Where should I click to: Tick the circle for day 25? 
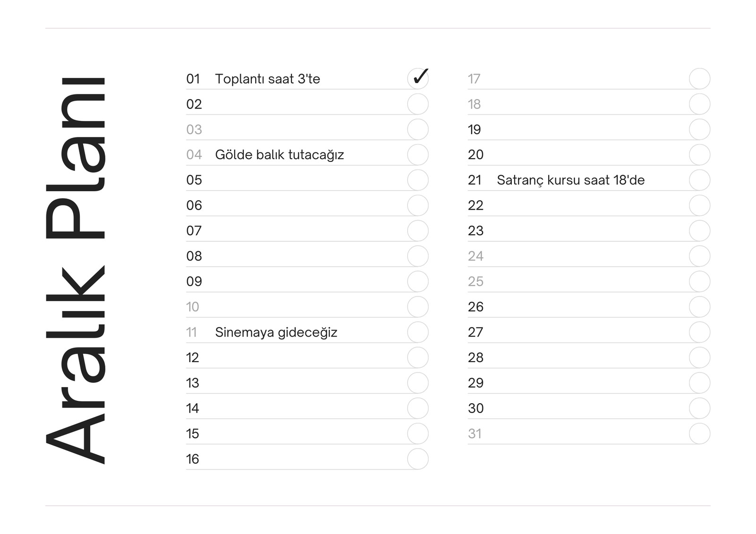(699, 281)
